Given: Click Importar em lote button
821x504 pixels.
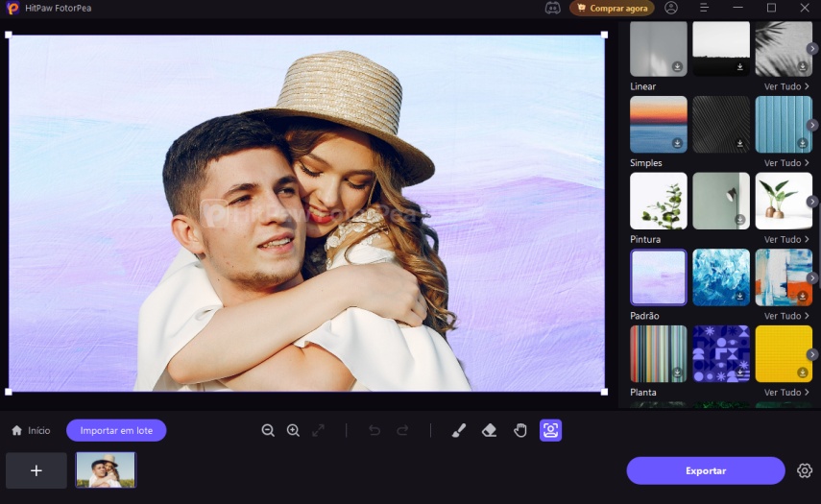Looking at the screenshot, I should point(116,431).
